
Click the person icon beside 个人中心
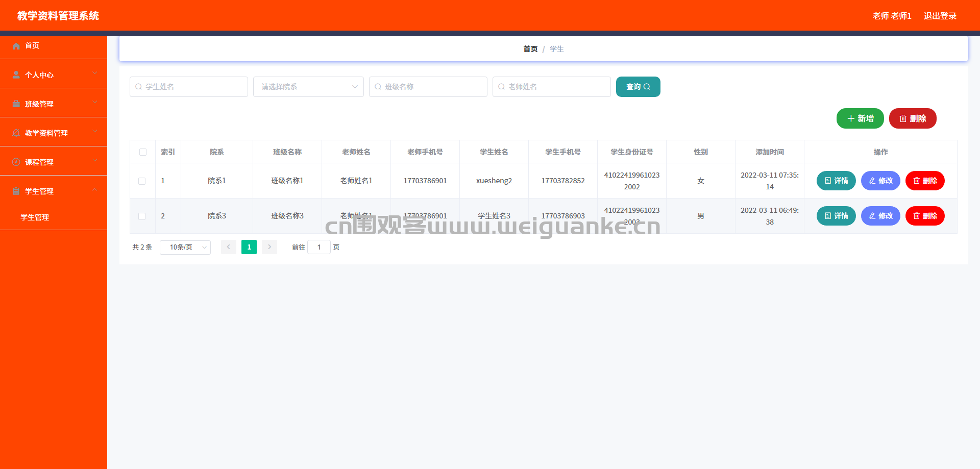tap(16, 75)
